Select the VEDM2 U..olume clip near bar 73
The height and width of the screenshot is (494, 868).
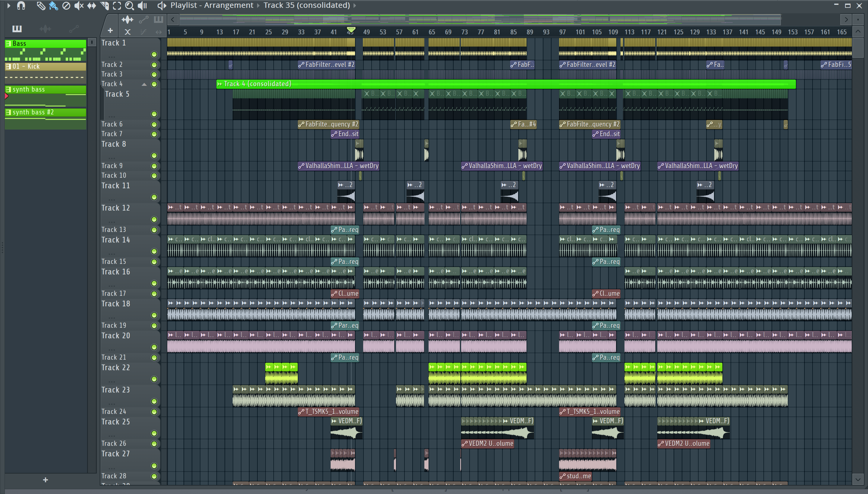[x=487, y=444]
